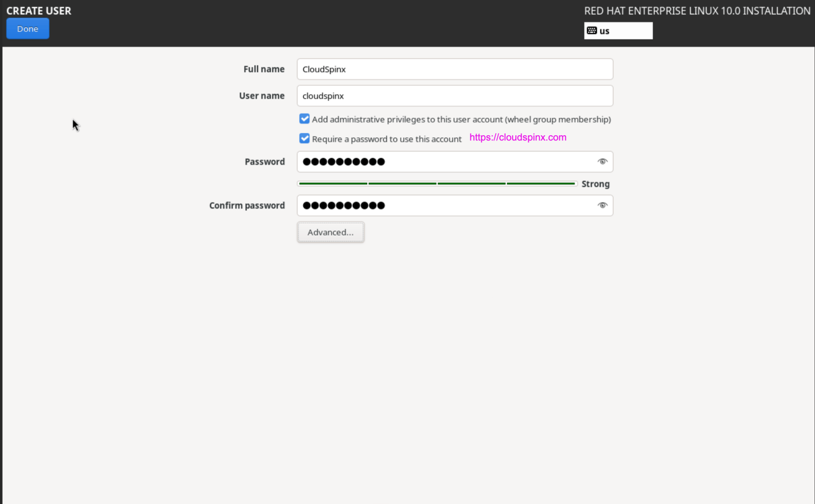Click the "Full name" field label
The height and width of the screenshot is (504, 815).
click(264, 69)
